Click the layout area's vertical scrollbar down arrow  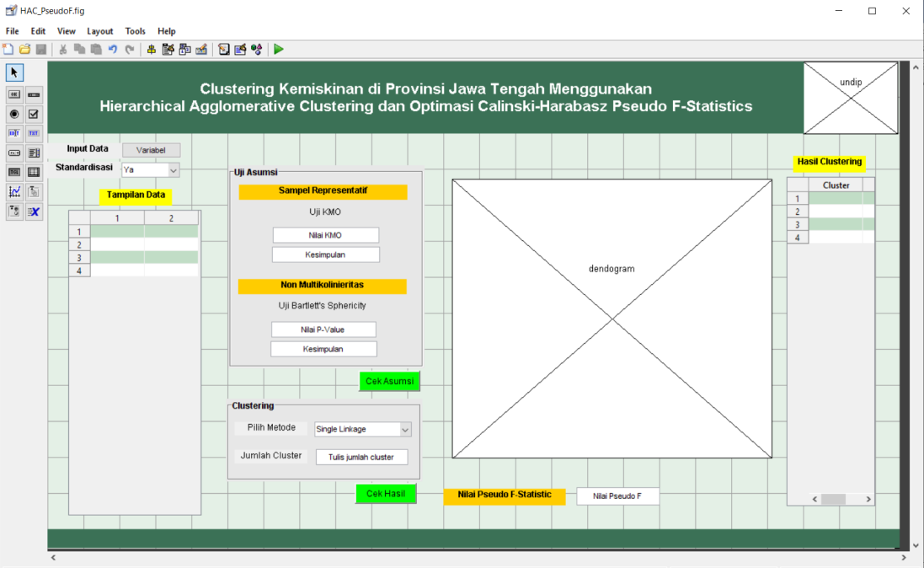[x=916, y=545]
